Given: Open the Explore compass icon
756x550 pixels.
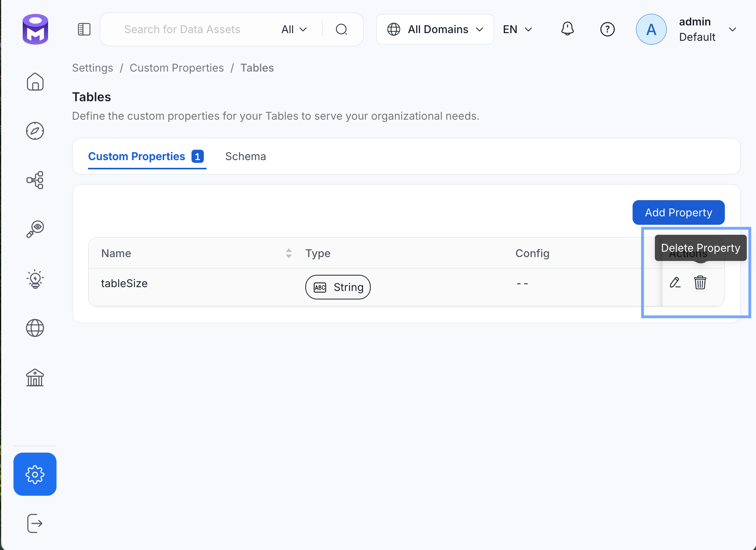Looking at the screenshot, I should [35, 131].
